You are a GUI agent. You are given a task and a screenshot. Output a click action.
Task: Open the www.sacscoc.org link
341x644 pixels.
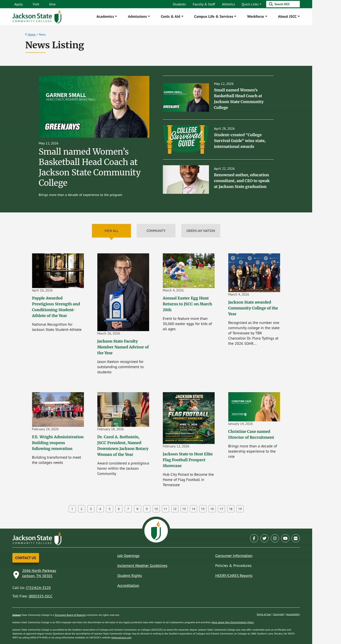pyautogui.click(x=121, y=637)
